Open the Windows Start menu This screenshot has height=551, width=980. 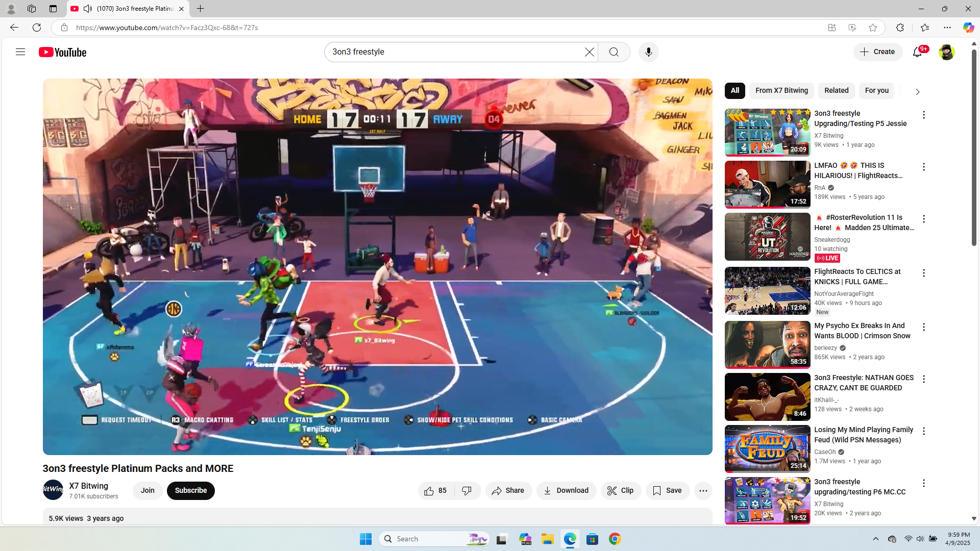coord(365,539)
